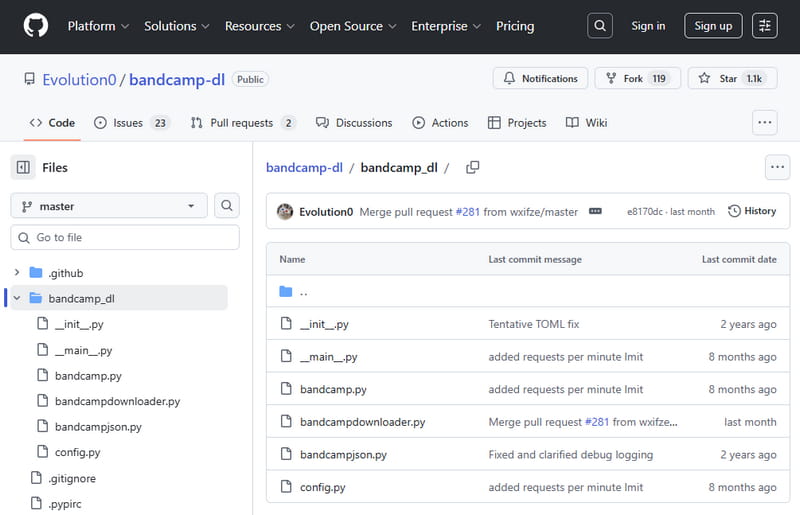Open more options ellipsis beside breadcrumb
The image size is (800, 515).
point(778,167)
